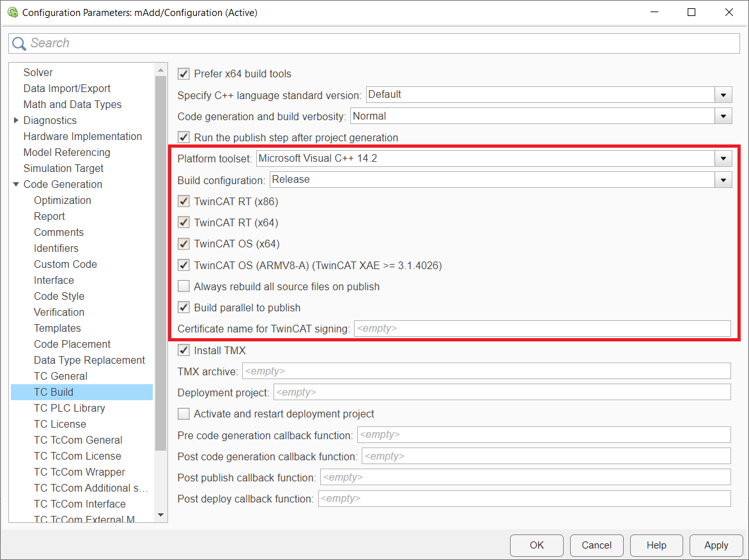This screenshot has height=560, width=749.
Task: Enable Activate and restart deployment project
Action: point(183,414)
